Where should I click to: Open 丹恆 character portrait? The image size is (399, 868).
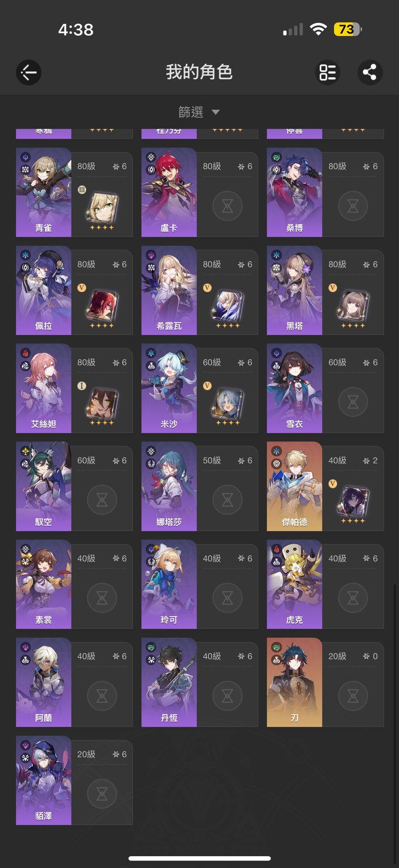pos(169,682)
